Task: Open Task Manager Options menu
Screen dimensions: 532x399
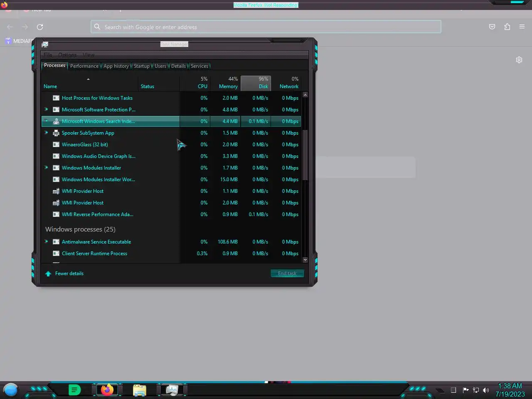Action: (67, 55)
